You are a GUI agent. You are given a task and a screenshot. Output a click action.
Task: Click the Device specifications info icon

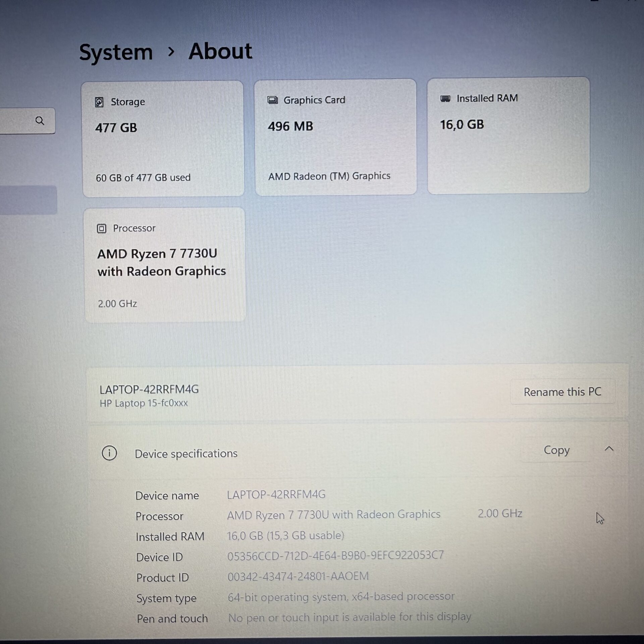[x=109, y=453]
